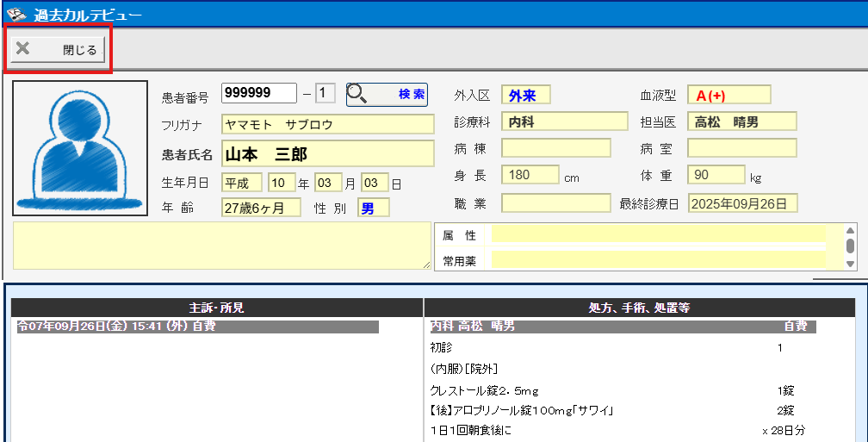Click the 検索 magnifier search button
This screenshot has width=868, height=442.
point(387,94)
